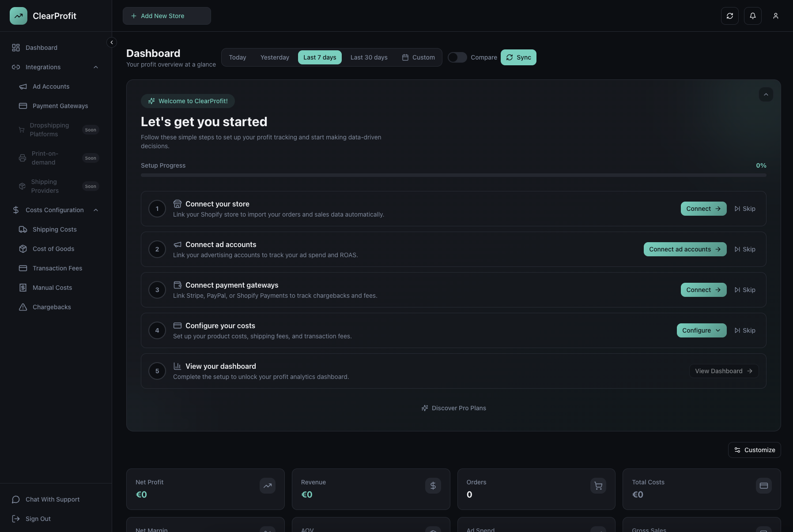Collapse the Integrations section
The width and height of the screenshot is (793, 532).
pyautogui.click(x=96, y=67)
